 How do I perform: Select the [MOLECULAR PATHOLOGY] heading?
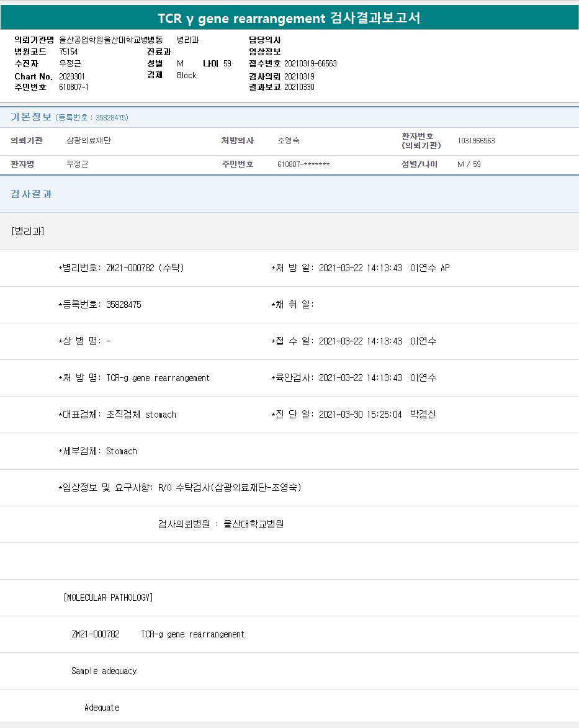pyautogui.click(x=108, y=598)
